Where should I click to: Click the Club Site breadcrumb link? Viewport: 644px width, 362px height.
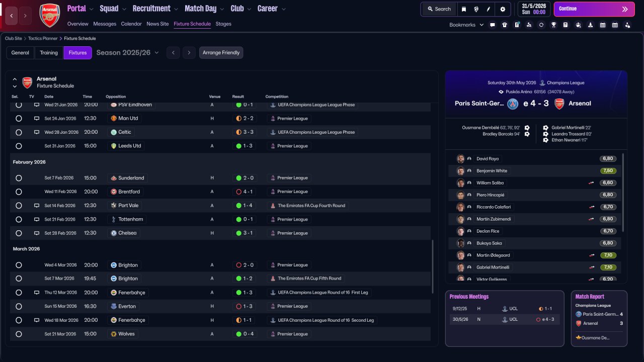coord(14,38)
